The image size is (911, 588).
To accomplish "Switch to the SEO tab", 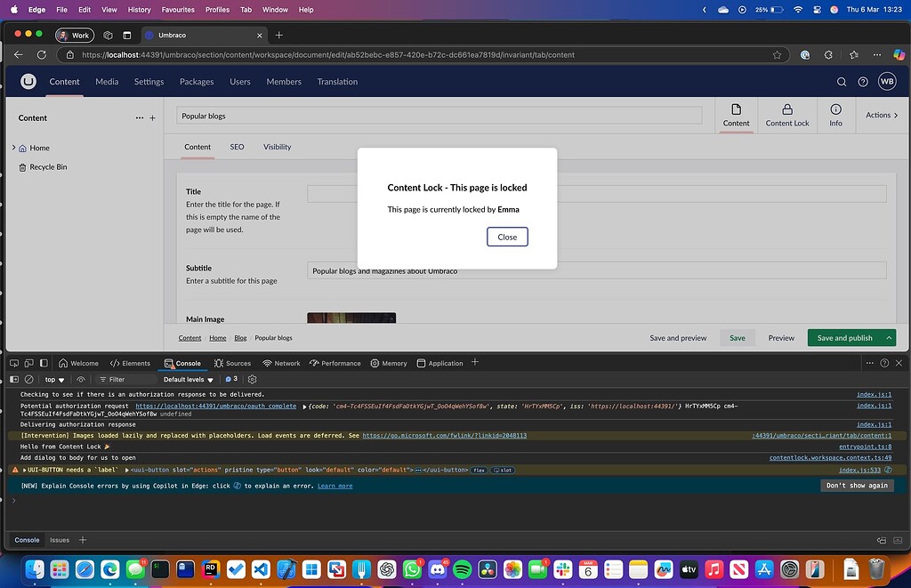I will click(237, 147).
